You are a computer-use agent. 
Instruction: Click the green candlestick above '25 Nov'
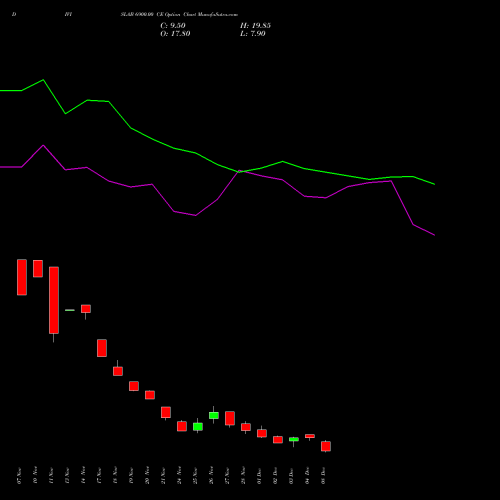tap(198, 427)
